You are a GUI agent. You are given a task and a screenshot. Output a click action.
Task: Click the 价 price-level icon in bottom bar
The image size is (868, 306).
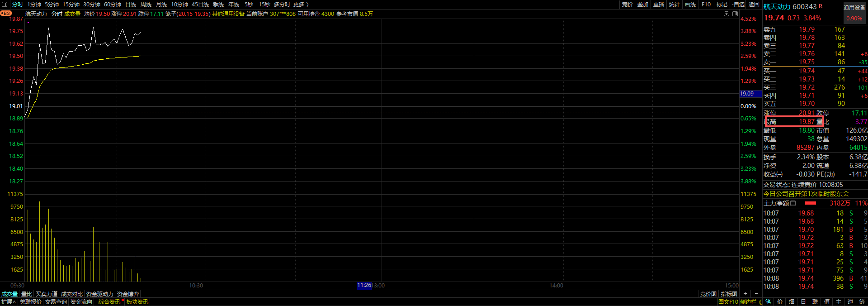click(780, 302)
